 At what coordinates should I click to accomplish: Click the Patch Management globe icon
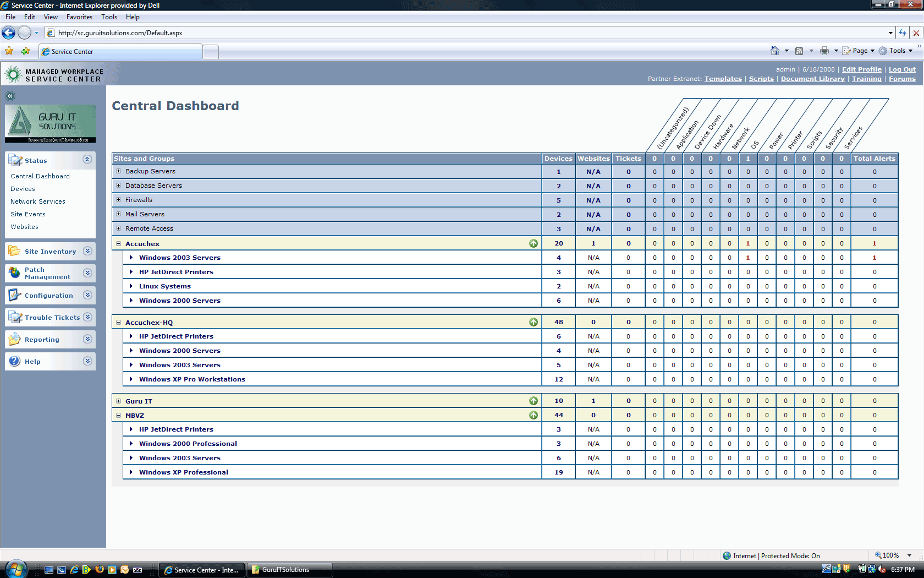coord(14,273)
